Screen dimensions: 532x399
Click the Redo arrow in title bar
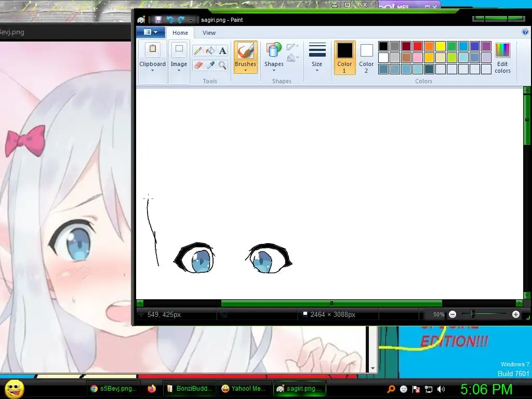tap(181, 20)
